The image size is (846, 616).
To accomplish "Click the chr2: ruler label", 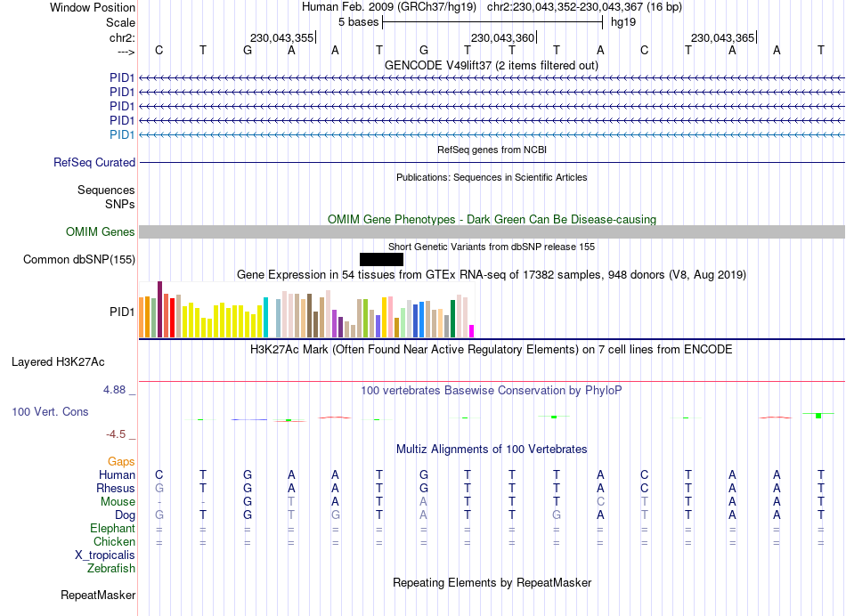I will (122, 37).
